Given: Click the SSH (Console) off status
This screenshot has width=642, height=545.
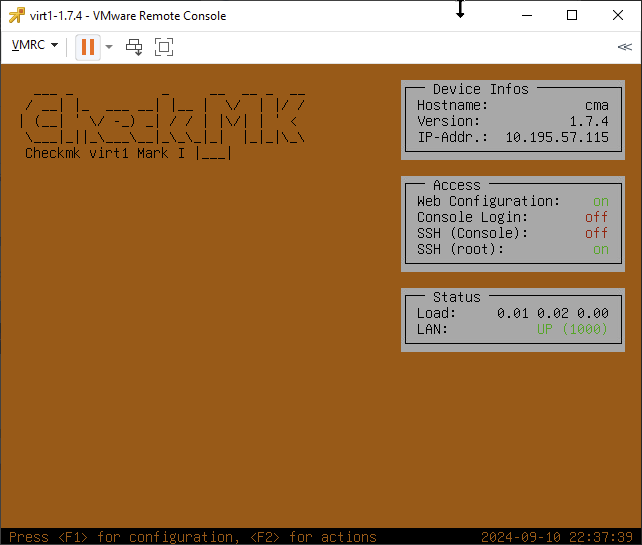Looking at the screenshot, I should tap(596, 233).
